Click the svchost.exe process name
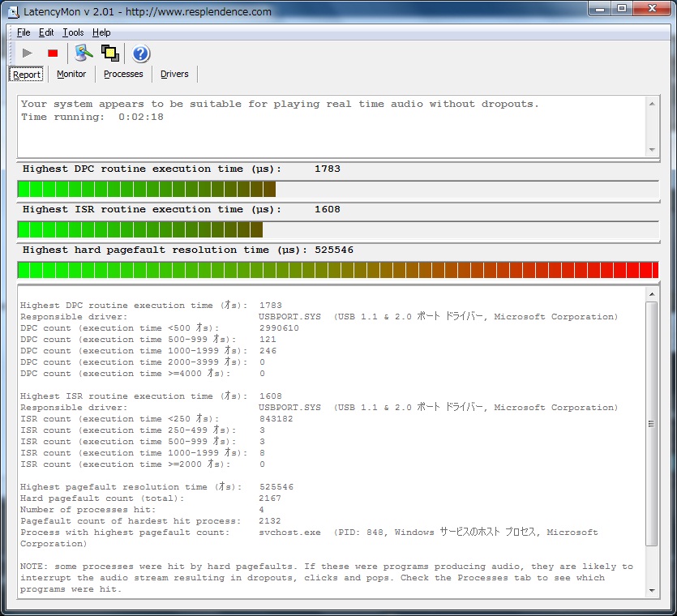The height and width of the screenshot is (616, 677). tap(289, 533)
